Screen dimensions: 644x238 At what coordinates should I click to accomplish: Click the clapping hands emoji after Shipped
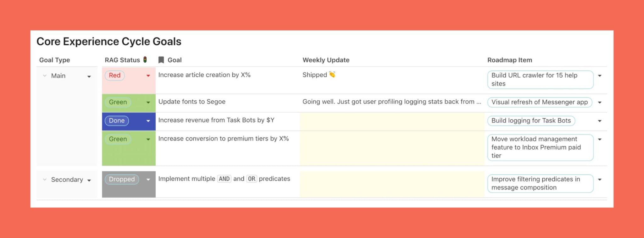[x=332, y=75]
